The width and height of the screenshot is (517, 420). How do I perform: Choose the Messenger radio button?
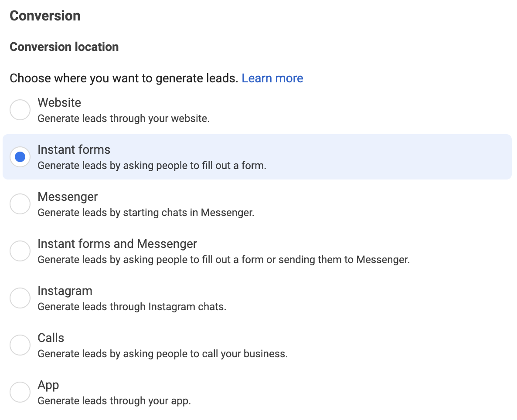(20, 204)
